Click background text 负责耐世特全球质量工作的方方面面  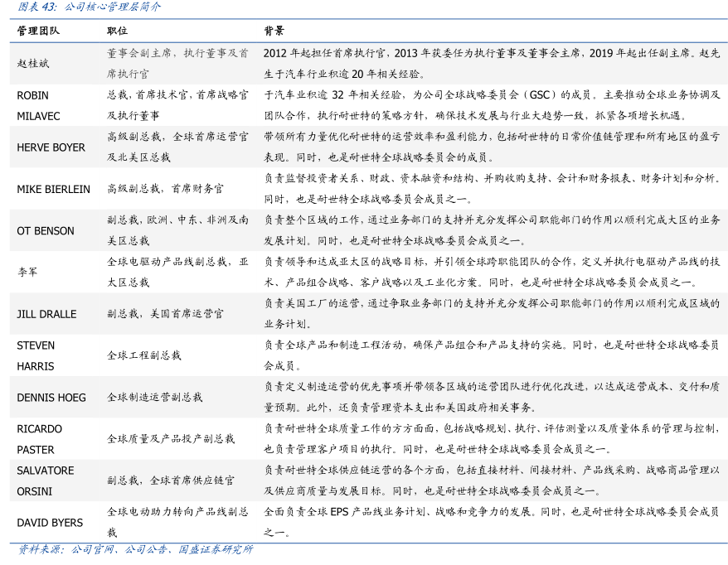point(492,439)
